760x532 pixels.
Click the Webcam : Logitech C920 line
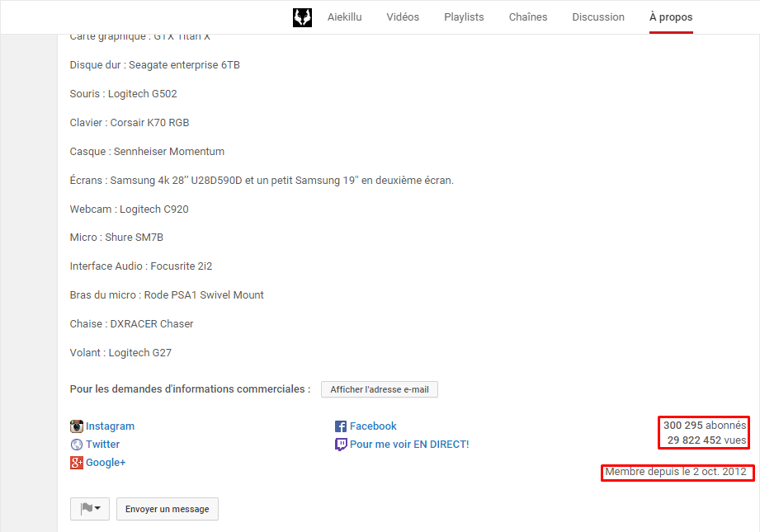pos(129,210)
